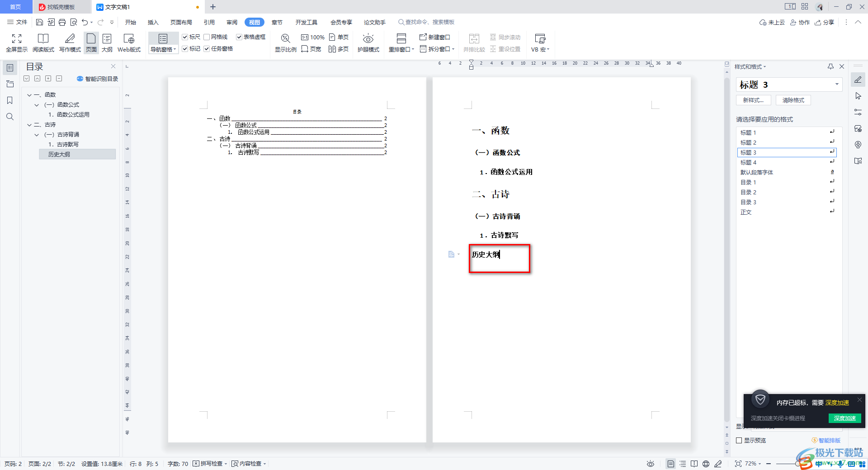Open the selection pane arrow icon in right sidebar
Viewport: 868px width, 470px height.
pos(858,96)
